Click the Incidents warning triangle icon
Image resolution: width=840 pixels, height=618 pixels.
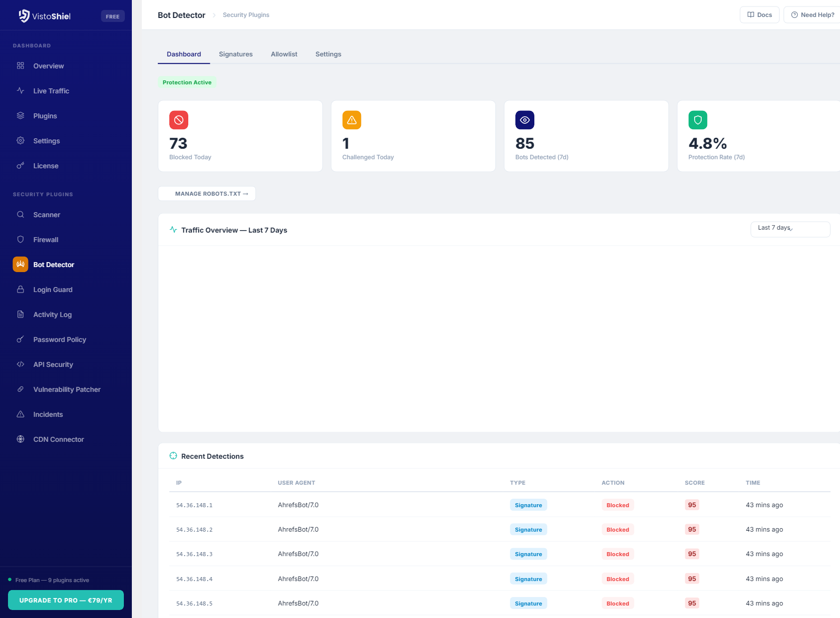tap(20, 414)
